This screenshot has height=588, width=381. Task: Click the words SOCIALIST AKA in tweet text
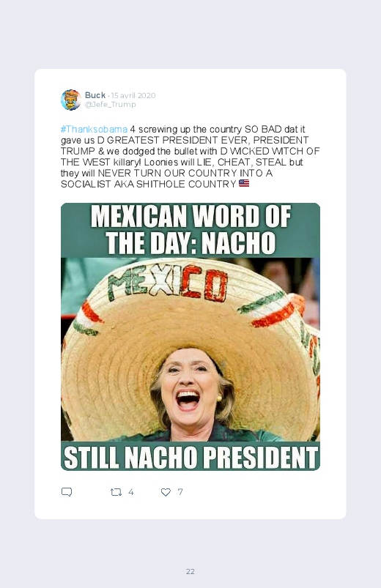point(97,184)
